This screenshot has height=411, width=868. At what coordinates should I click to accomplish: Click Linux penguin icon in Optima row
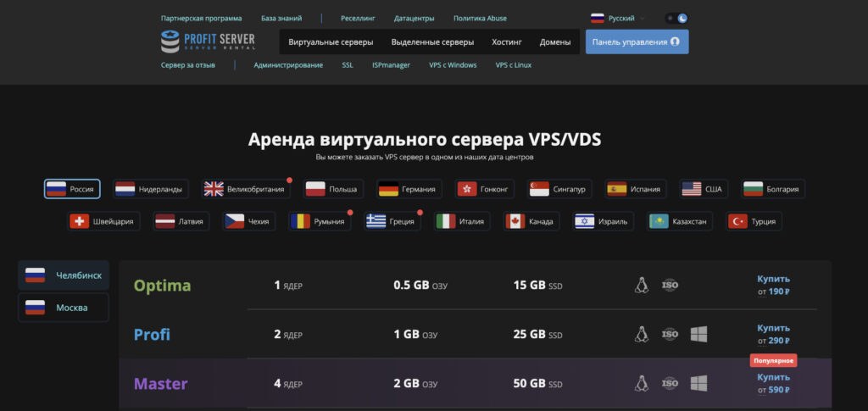[x=641, y=286]
